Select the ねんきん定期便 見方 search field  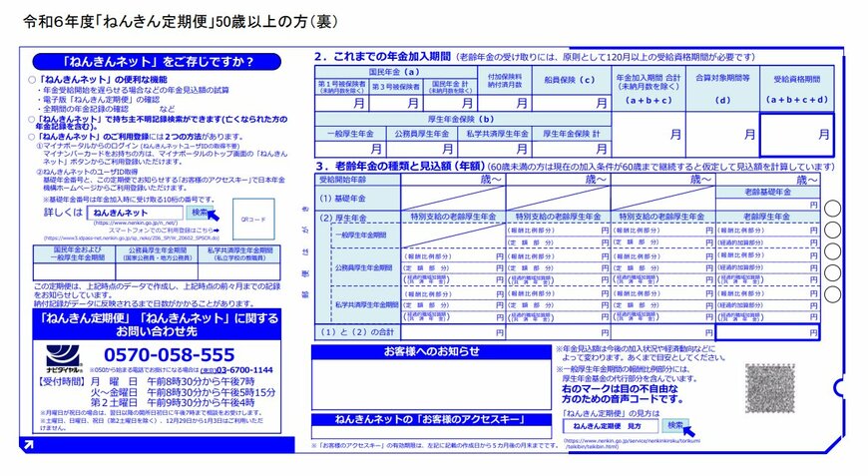[612, 426]
